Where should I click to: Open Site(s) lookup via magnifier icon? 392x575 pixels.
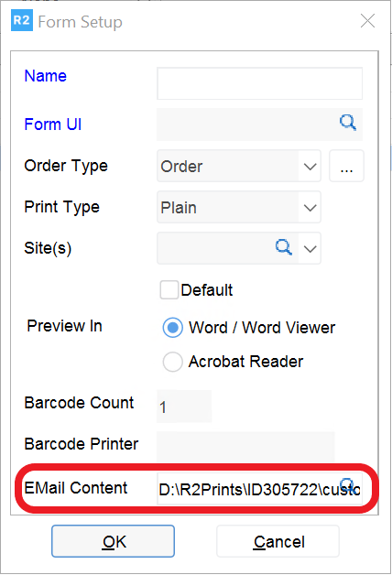283,247
